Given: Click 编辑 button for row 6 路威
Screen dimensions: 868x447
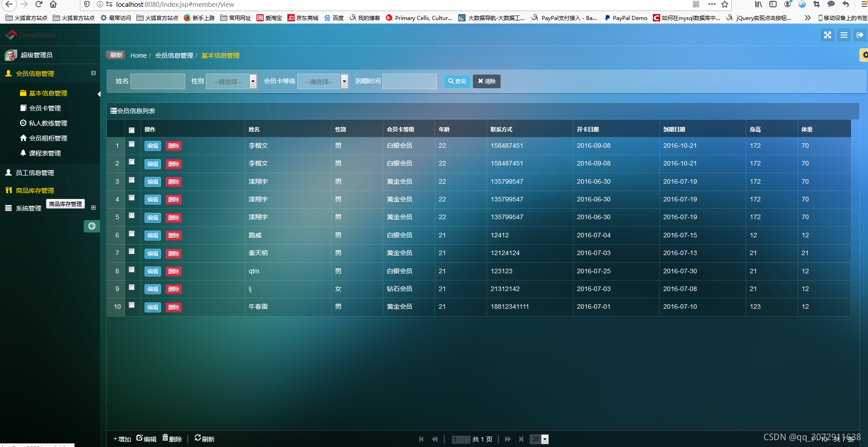Looking at the screenshot, I should pyautogui.click(x=153, y=236).
